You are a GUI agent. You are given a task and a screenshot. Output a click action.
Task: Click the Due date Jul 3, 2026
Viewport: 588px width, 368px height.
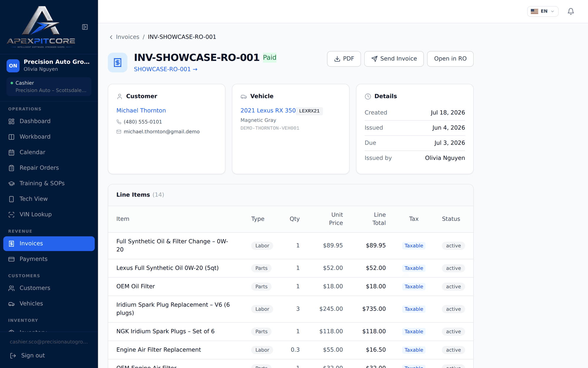pos(450,143)
